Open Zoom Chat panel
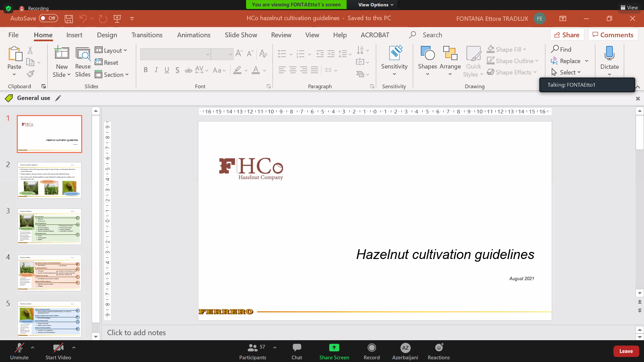 tap(297, 351)
